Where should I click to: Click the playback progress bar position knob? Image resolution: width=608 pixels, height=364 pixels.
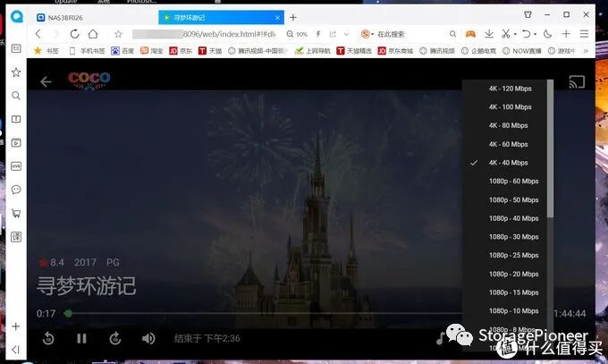click(68, 313)
